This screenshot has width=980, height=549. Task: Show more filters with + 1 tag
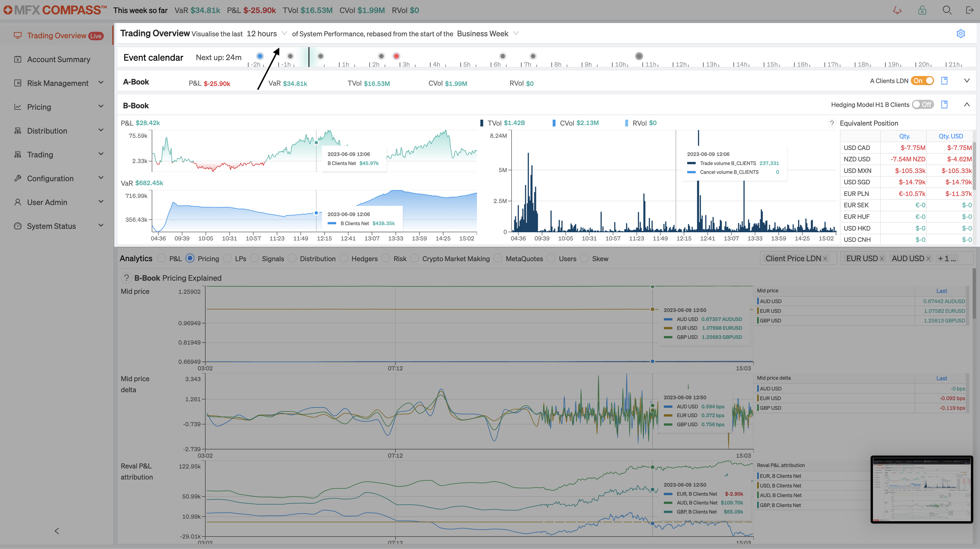pyautogui.click(x=947, y=259)
